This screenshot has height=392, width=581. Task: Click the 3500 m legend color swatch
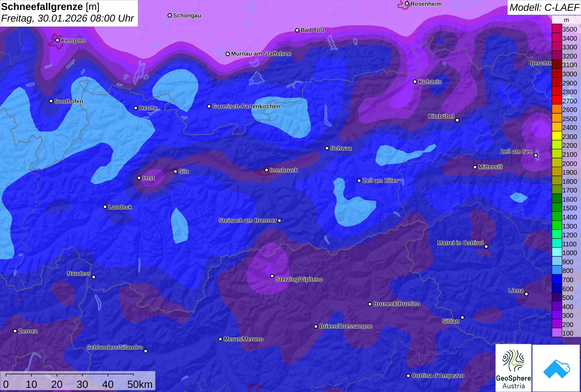pyautogui.click(x=557, y=29)
